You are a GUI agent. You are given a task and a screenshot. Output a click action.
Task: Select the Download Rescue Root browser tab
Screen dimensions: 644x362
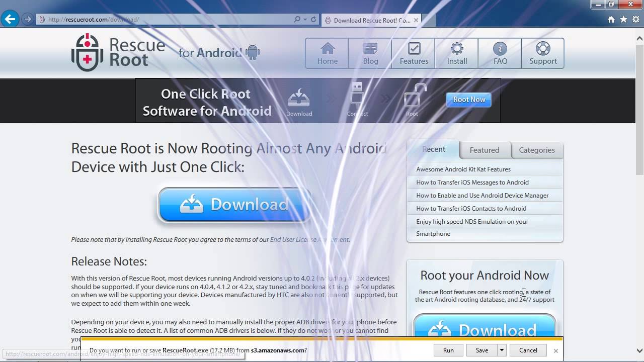pyautogui.click(x=371, y=20)
